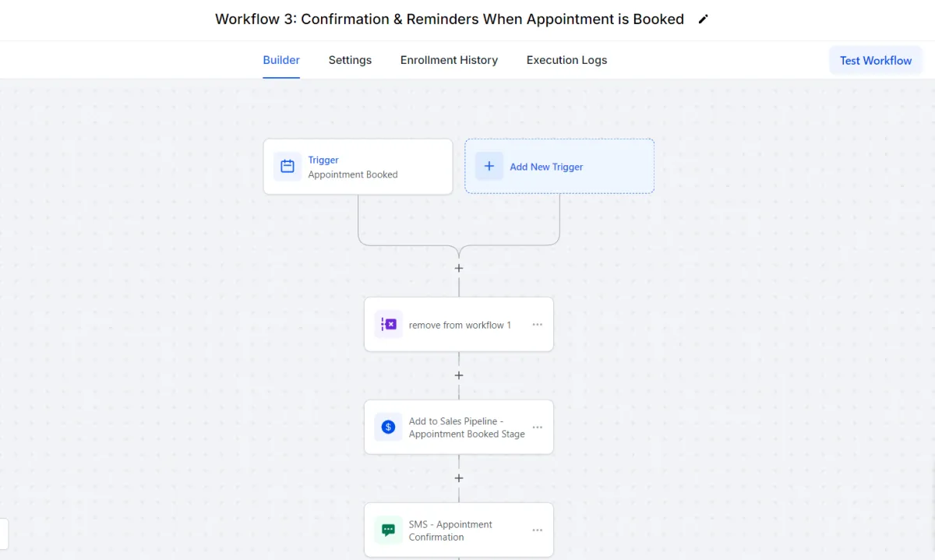Add step below remove from workflow 1
This screenshot has height=560, width=935.
click(459, 375)
